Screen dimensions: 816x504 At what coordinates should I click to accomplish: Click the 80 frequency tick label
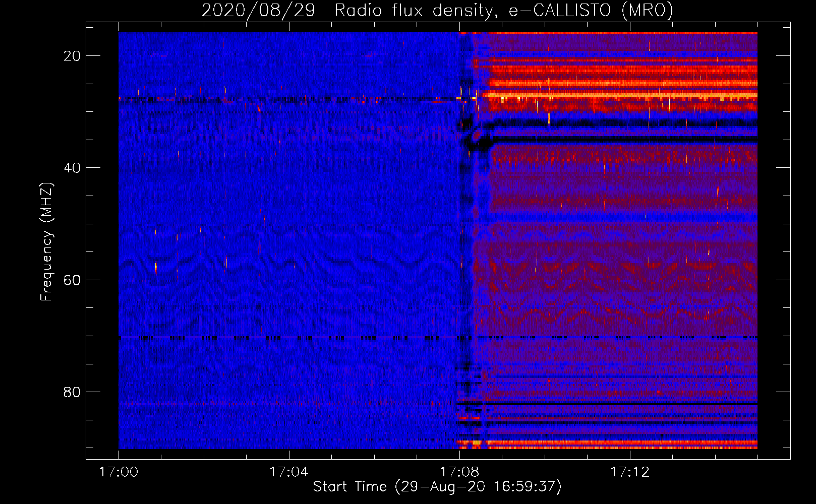[x=73, y=392]
